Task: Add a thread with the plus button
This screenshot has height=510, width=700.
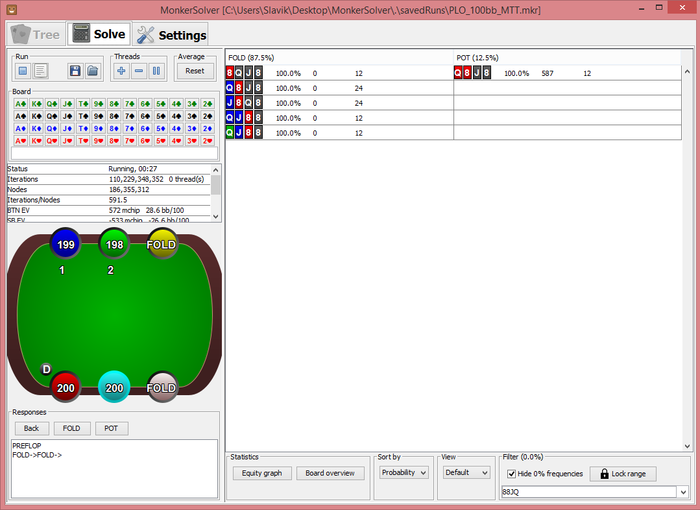Action: click(x=121, y=71)
